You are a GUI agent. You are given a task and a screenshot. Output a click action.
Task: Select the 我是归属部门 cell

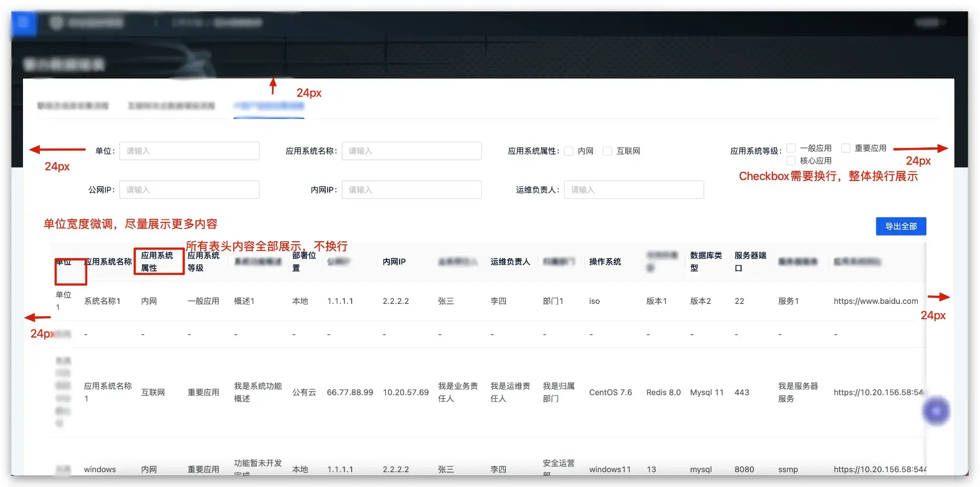point(558,392)
